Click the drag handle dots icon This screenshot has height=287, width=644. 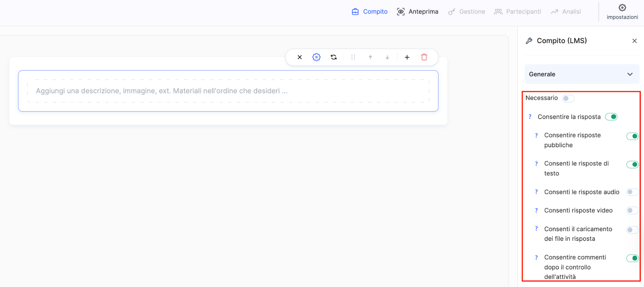click(353, 57)
